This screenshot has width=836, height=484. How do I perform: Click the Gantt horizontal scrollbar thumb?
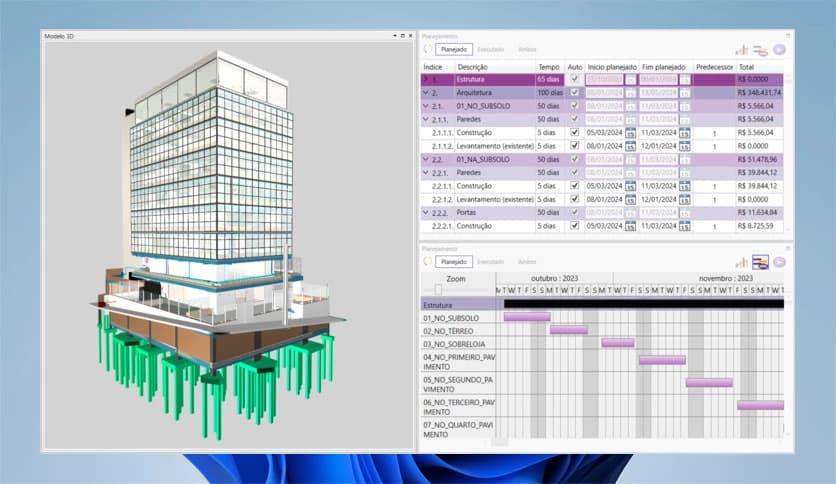[x=500, y=442]
